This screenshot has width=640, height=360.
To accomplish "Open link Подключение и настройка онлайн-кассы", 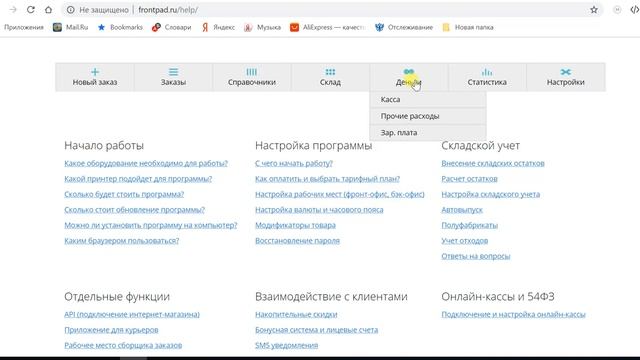I will tap(513, 314).
